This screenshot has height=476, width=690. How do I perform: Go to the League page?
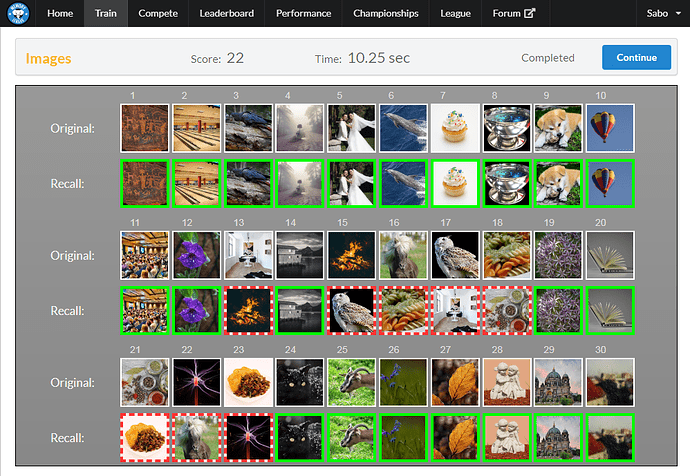455,13
